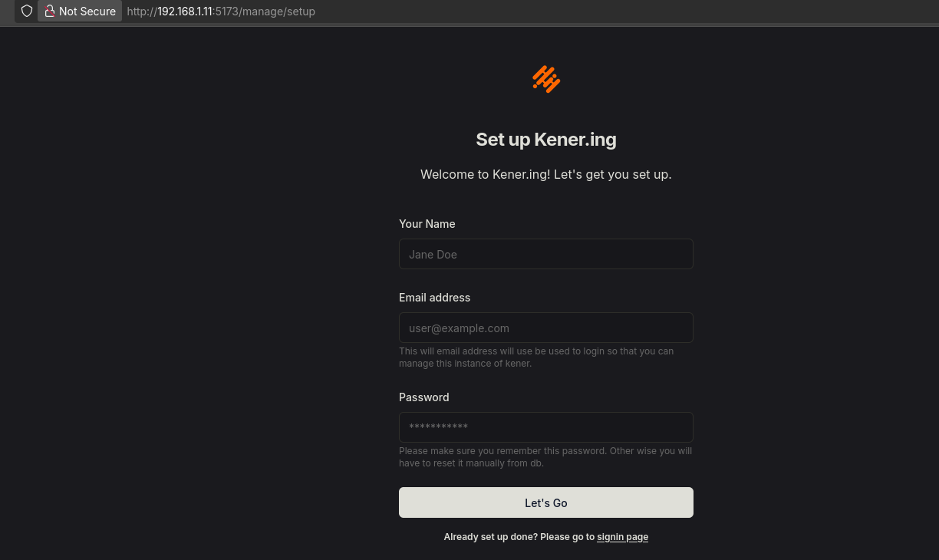Image resolution: width=939 pixels, height=560 pixels.
Task: Click the "/manage/setup" path in the URL
Action: (278, 12)
